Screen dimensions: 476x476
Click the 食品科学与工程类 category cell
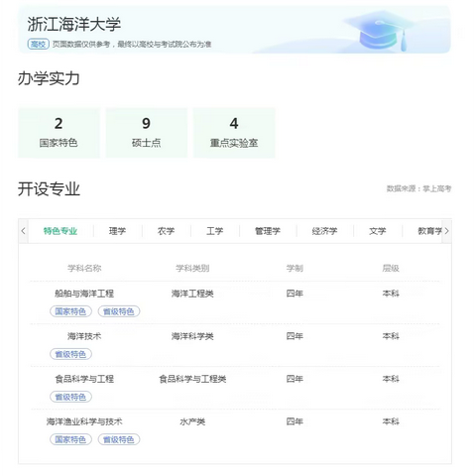[x=192, y=379]
